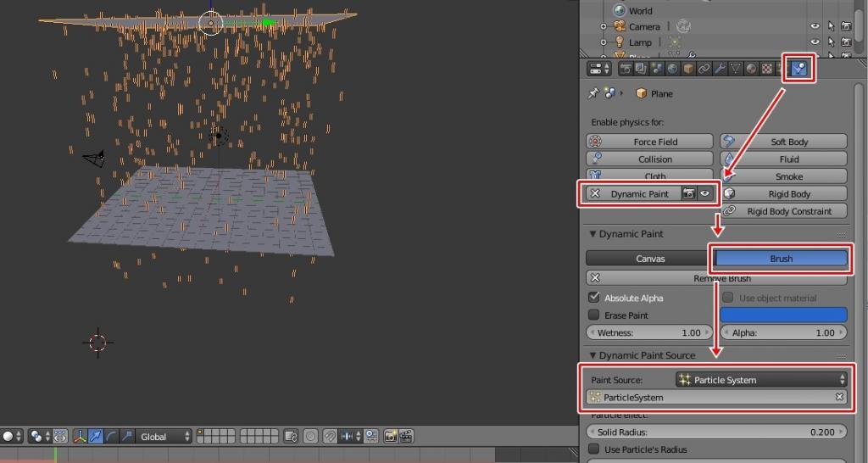Click the OpenGL render image icon
Screen dimensions: 868x463
[x=390, y=437]
